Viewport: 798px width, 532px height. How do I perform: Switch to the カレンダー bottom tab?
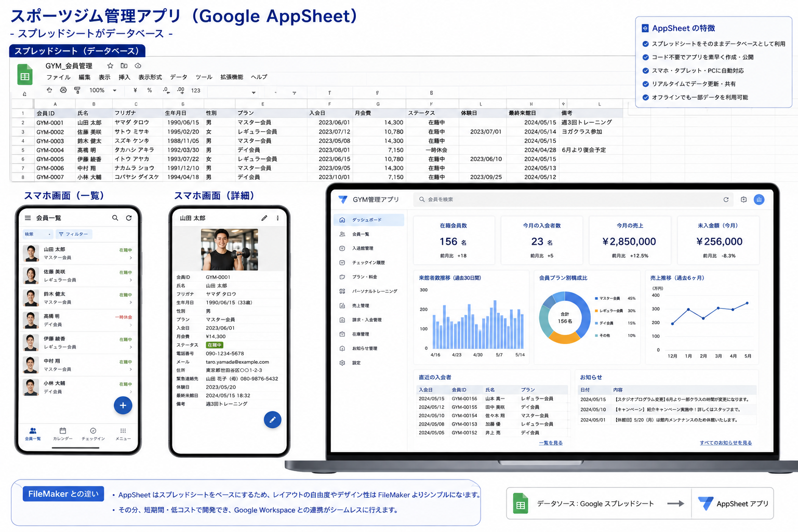click(63, 434)
